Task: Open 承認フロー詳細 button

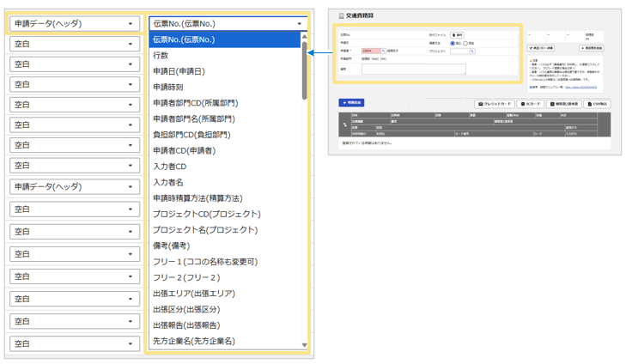Action: coord(541,48)
